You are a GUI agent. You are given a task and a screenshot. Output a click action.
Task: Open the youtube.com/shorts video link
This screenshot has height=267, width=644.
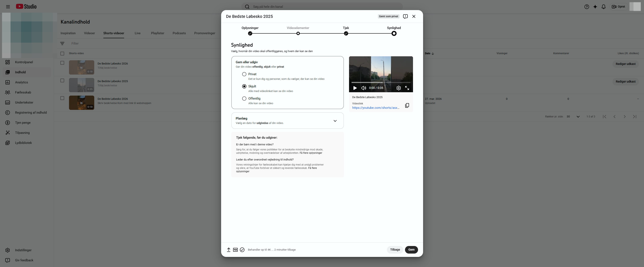[376, 108]
